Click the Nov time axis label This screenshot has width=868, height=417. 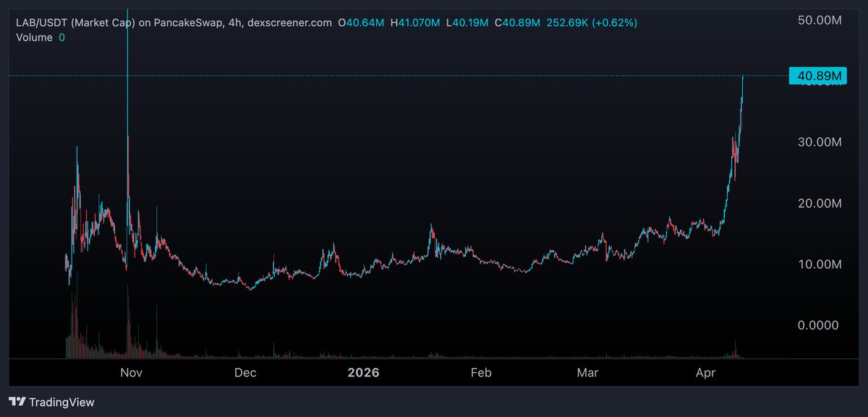(131, 373)
